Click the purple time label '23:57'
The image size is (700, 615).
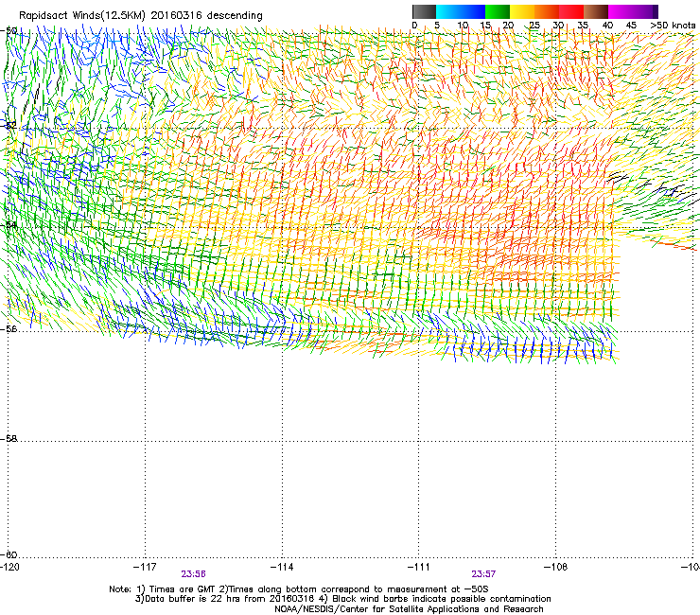point(483,574)
